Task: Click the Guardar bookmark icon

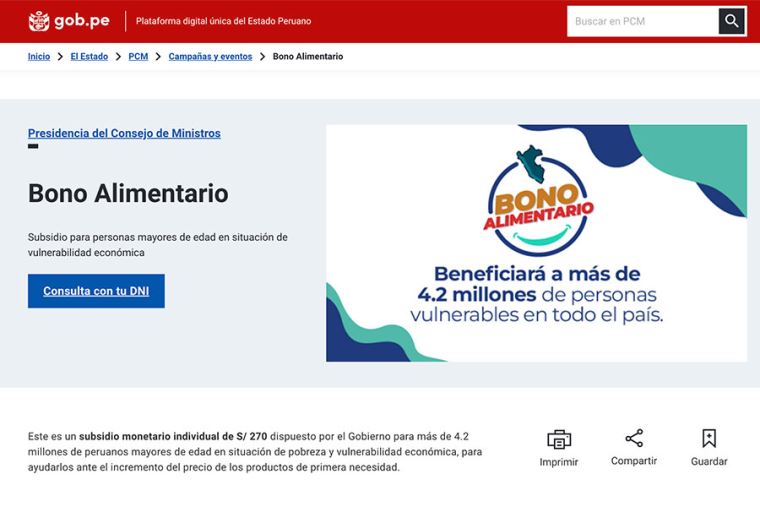Action: pyautogui.click(x=709, y=438)
